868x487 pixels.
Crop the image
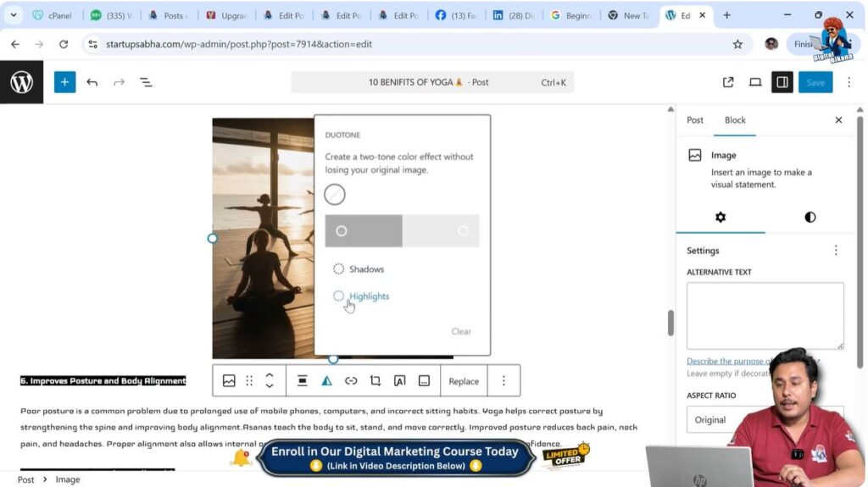tap(376, 381)
